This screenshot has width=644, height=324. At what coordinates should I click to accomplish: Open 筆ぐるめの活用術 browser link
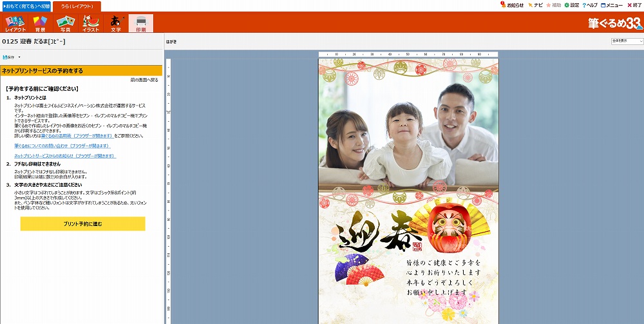(x=77, y=136)
